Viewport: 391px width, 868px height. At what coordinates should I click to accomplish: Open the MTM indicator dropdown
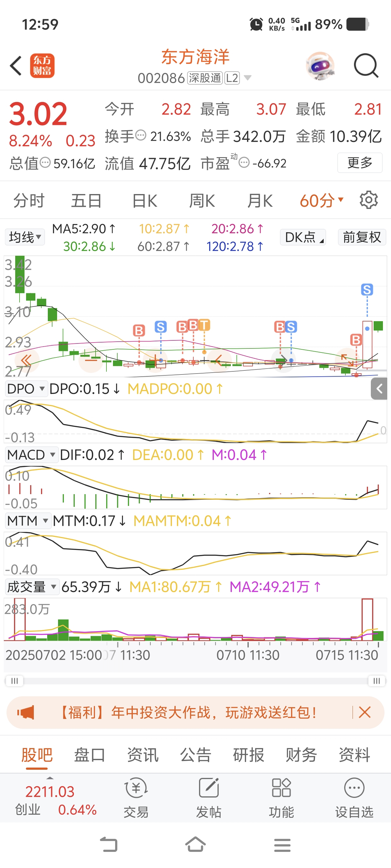click(x=28, y=521)
